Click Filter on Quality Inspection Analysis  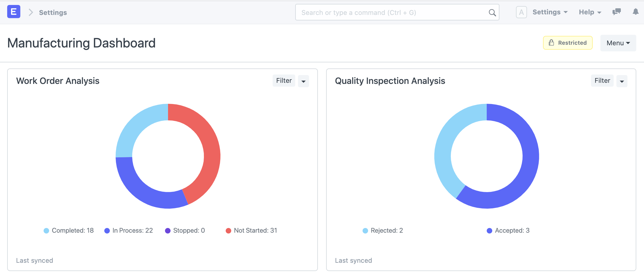pyautogui.click(x=602, y=81)
